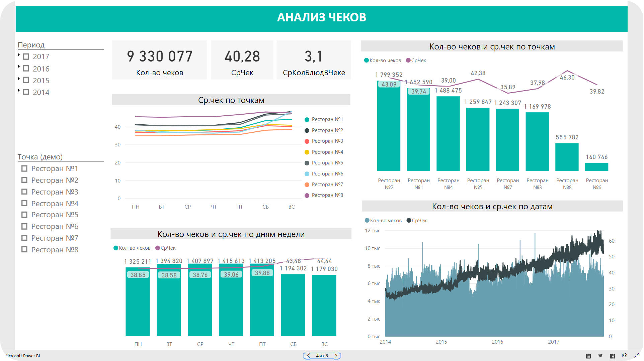Tick the Ресторан №3 checkbox

pos(24,192)
